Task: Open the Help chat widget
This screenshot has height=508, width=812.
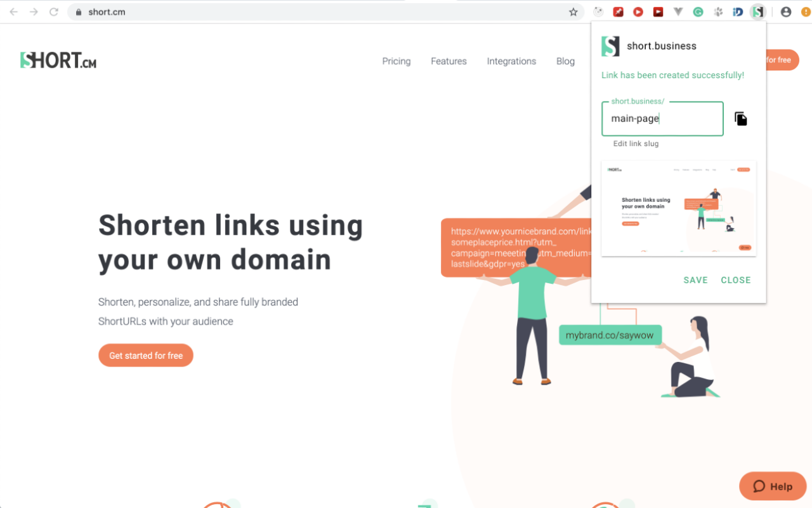Action: coord(773,486)
